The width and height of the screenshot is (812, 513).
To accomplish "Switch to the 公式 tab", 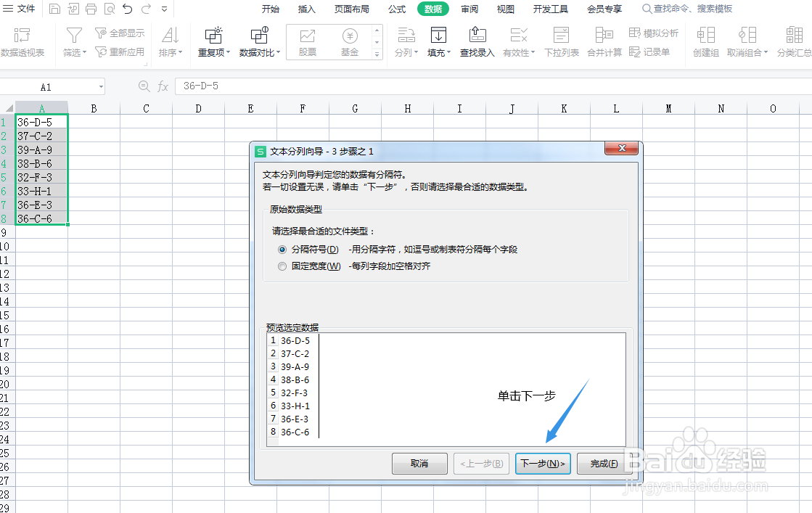I will [x=397, y=9].
